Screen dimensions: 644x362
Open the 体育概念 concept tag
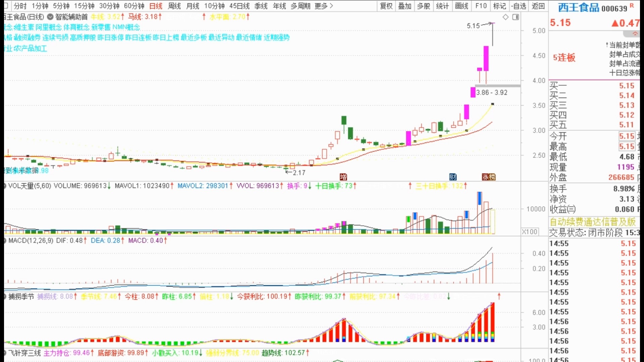pyautogui.click(x=77, y=27)
